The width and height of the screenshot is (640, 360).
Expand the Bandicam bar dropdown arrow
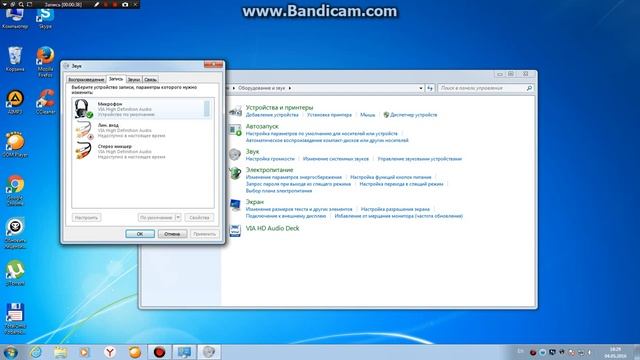(x=4, y=4)
